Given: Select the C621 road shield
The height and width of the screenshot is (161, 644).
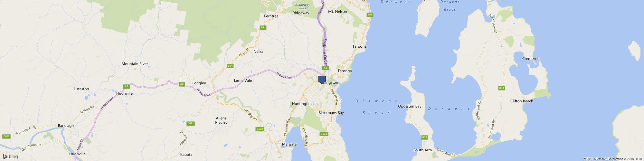Looking at the screenshot, I should [191, 123].
